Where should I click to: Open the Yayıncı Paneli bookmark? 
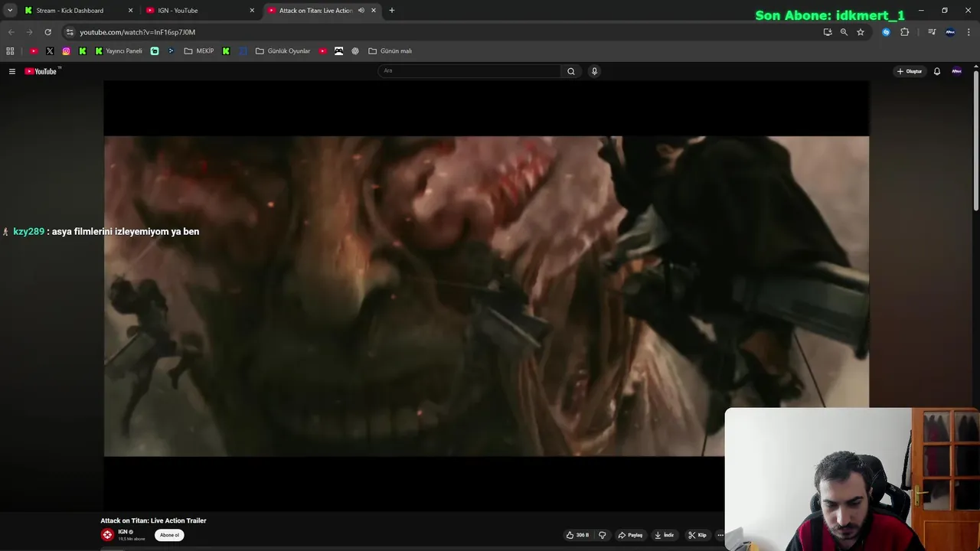(x=119, y=51)
